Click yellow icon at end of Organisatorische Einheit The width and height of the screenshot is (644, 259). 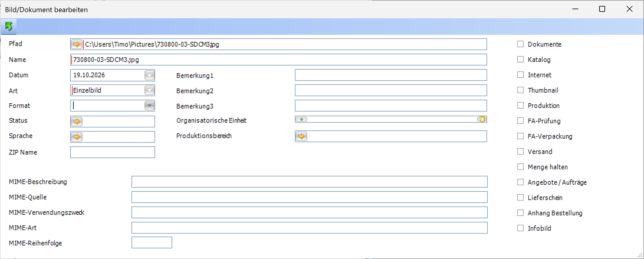(x=482, y=119)
